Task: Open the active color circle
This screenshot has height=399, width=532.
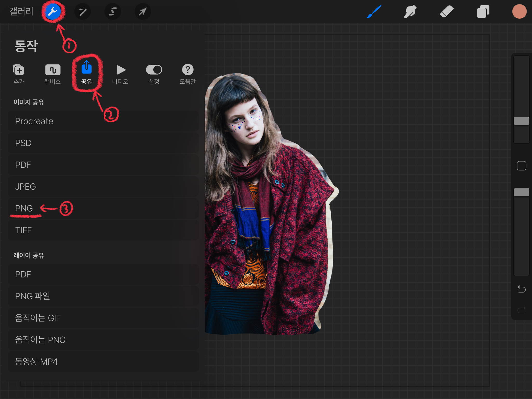Action: (x=519, y=11)
